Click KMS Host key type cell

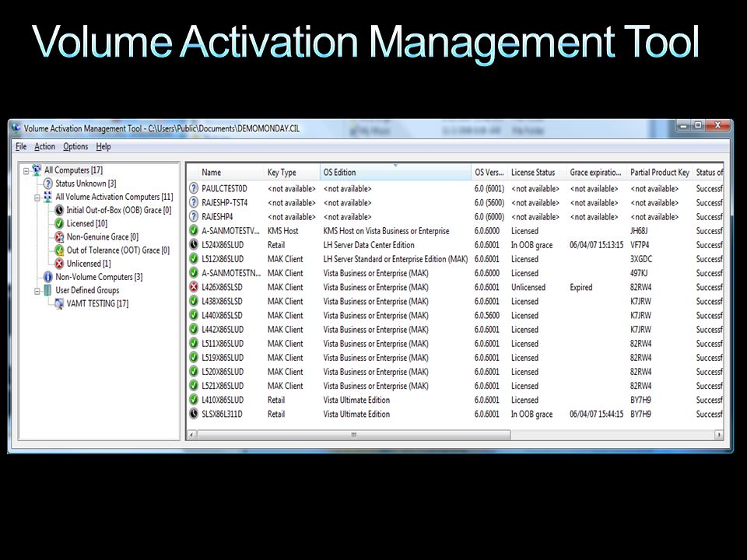[283, 231]
